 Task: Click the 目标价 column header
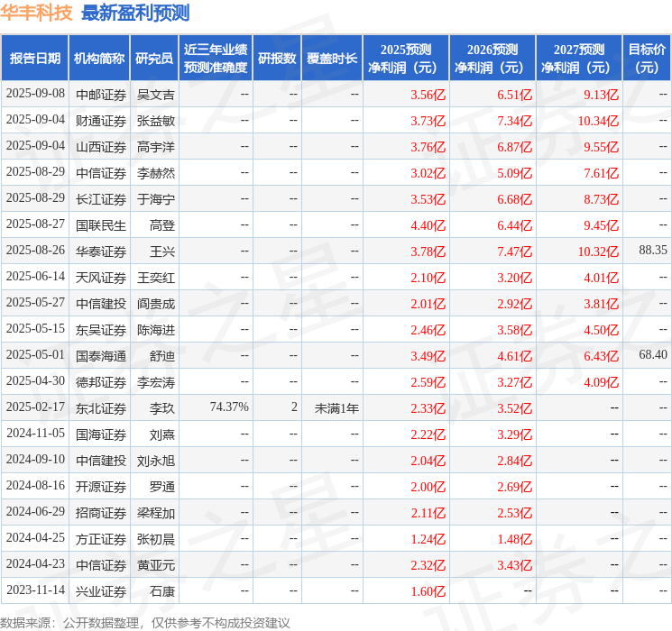(647, 59)
